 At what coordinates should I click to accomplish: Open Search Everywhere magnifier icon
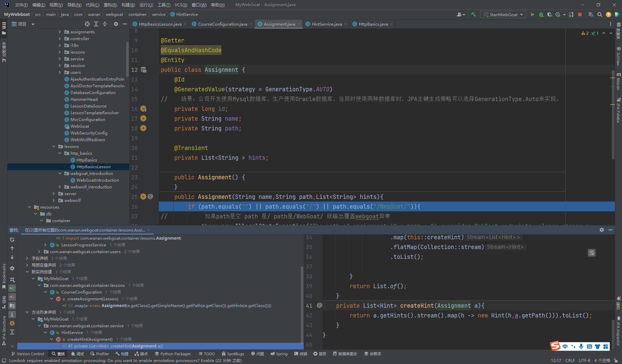click(x=599, y=14)
